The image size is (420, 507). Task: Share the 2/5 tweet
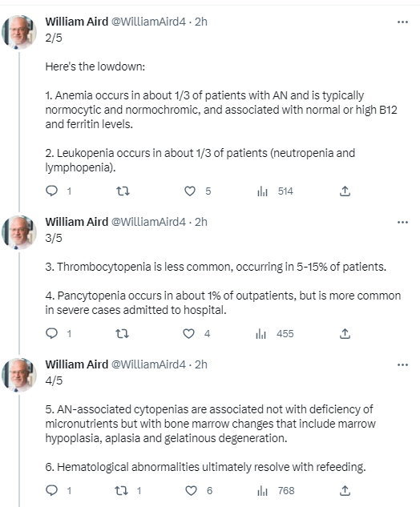coord(345,191)
